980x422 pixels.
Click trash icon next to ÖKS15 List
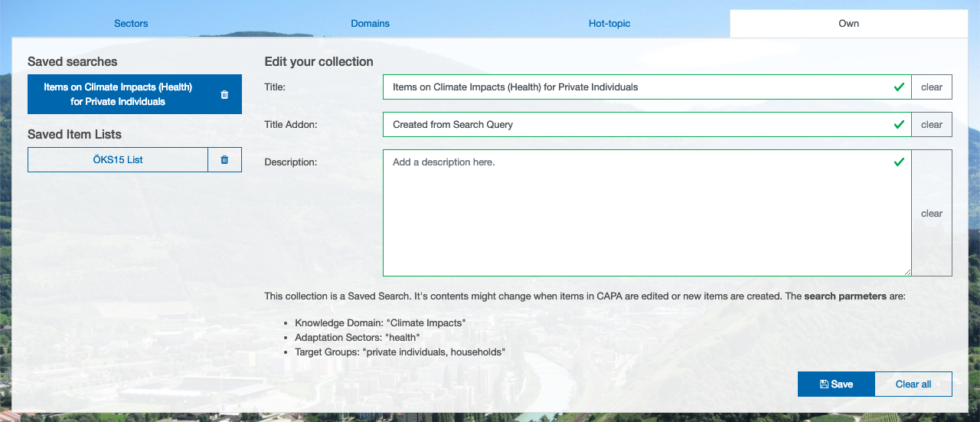pos(224,160)
